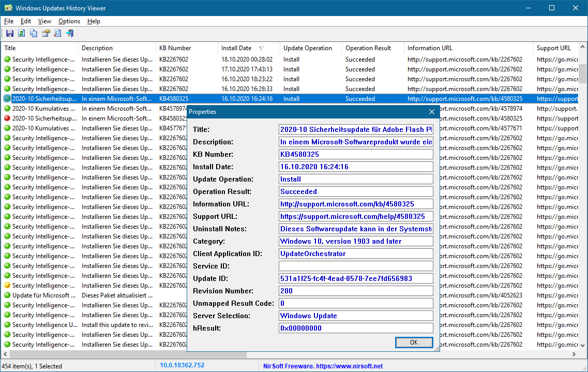Sort by the KB Number column header
The image size is (588, 372).
click(187, 48)
